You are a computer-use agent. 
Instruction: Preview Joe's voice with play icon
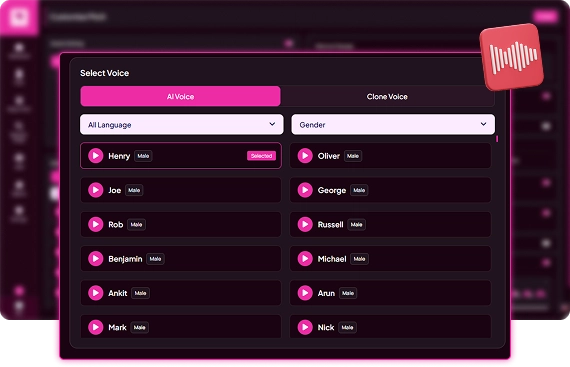tap(96, 190)
